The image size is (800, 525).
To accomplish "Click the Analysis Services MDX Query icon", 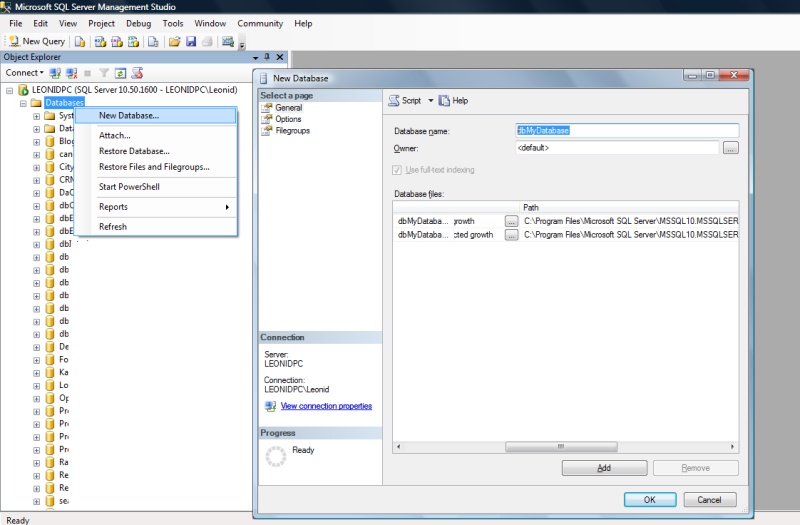I will (100, 41).
